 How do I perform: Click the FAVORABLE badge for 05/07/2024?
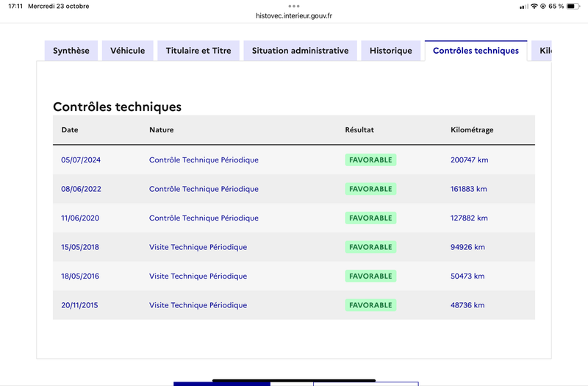(370, 160)
